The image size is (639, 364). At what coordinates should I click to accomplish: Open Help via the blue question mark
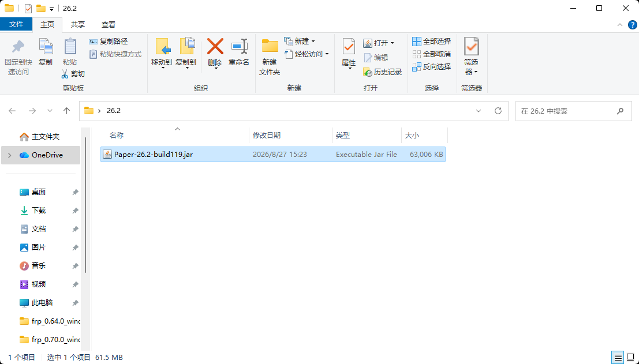[632, 25]
